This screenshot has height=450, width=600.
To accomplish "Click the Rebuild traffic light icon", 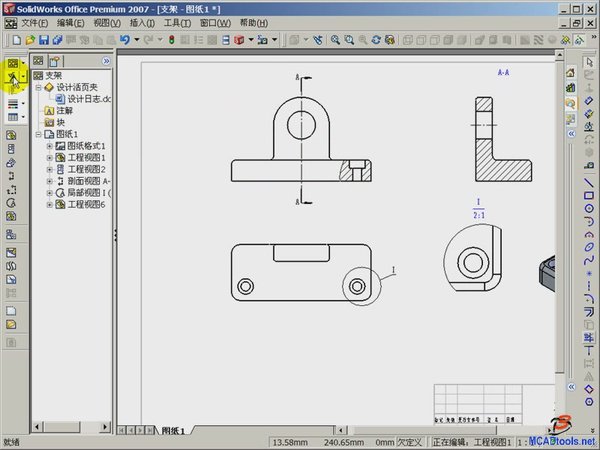I will tap(171, 40).
